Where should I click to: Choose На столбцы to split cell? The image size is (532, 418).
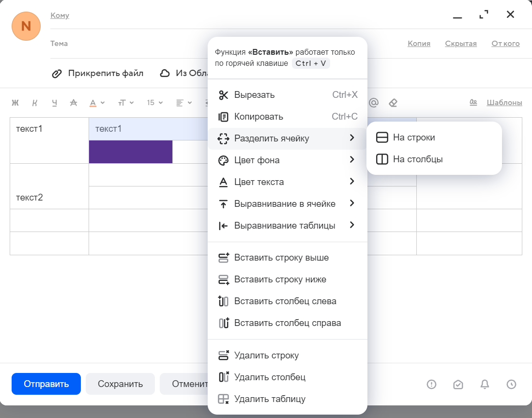[417, 159]
